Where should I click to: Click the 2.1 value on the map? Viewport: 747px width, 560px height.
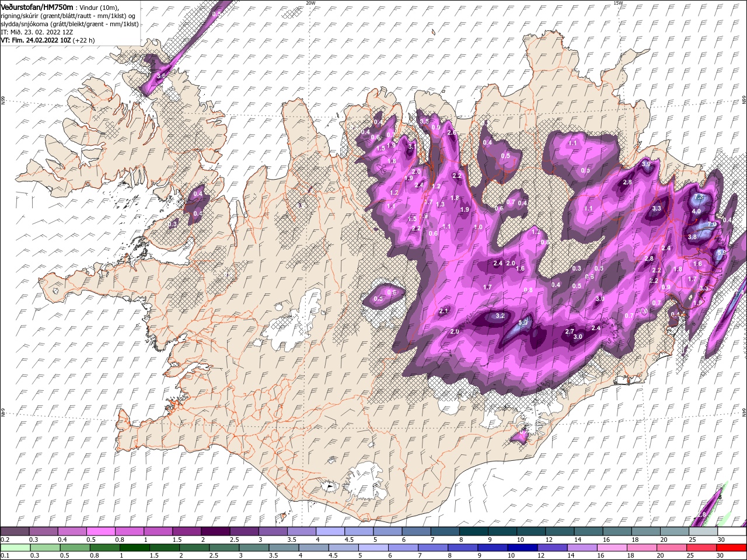point(444,311)
